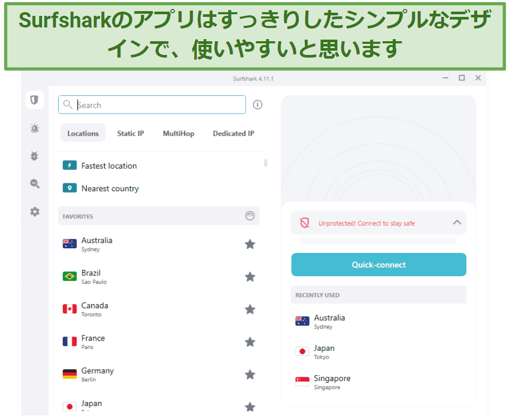Minimize the Surfshark window

[446, 78]
